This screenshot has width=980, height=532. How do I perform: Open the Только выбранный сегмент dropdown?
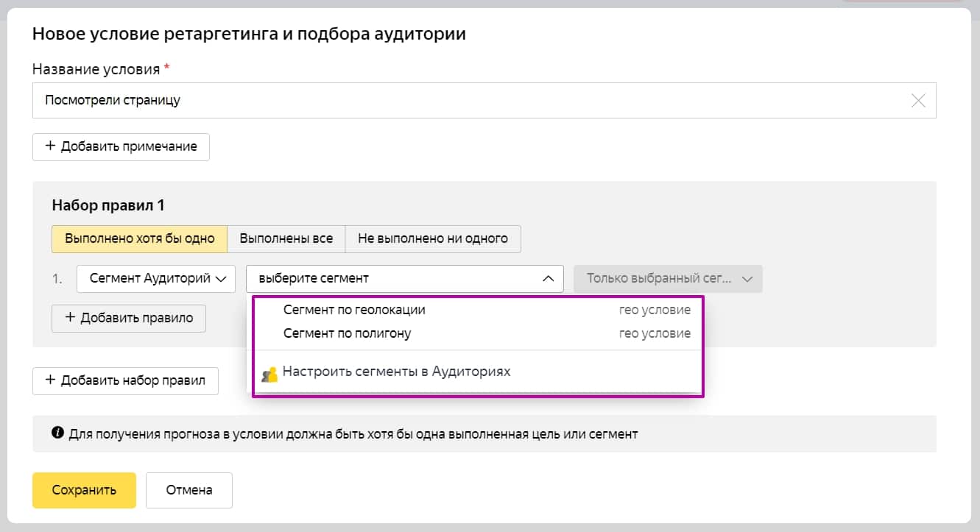668,279
